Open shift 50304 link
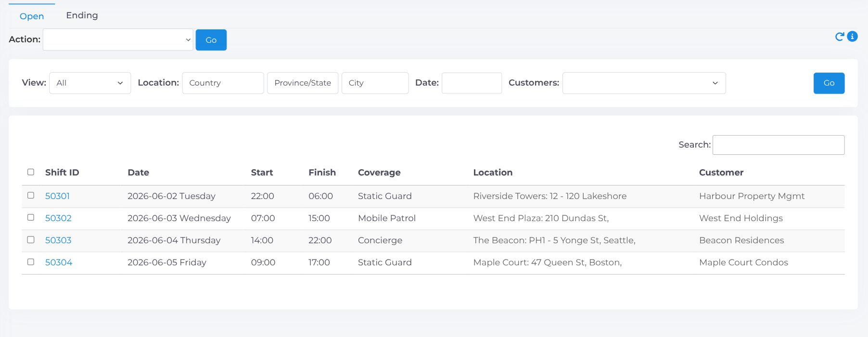 click(59, 262)
